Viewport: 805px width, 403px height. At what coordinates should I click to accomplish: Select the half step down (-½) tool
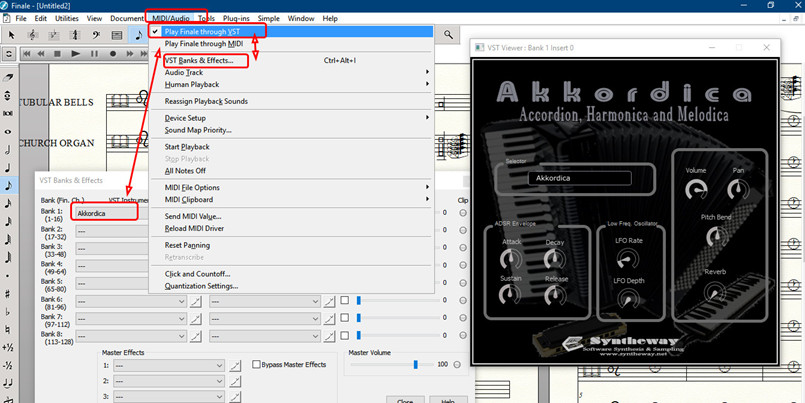click(x=8, y=366)
